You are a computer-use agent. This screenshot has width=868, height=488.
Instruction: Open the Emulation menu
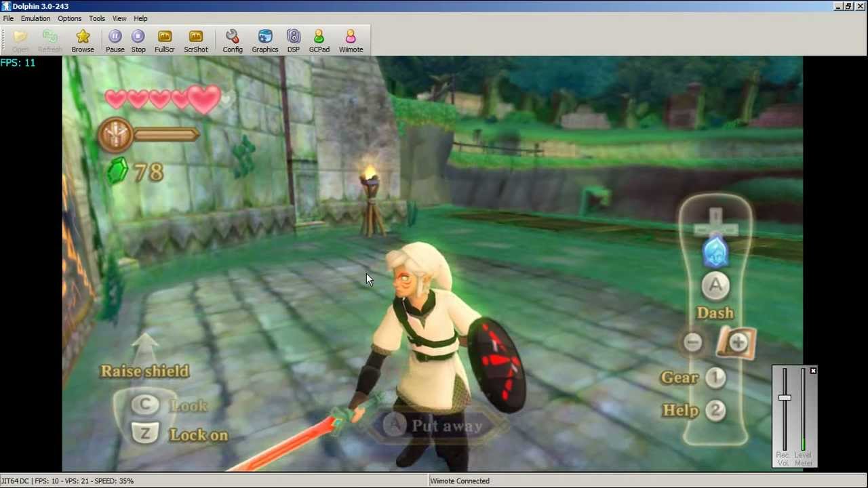(x=35, y=18)
